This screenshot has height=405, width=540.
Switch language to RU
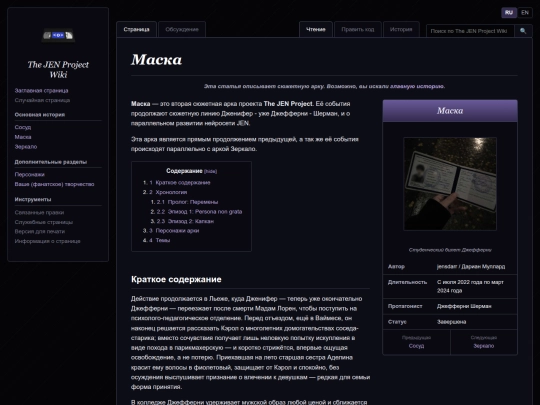pyautogui.click(x=509, y=13)
